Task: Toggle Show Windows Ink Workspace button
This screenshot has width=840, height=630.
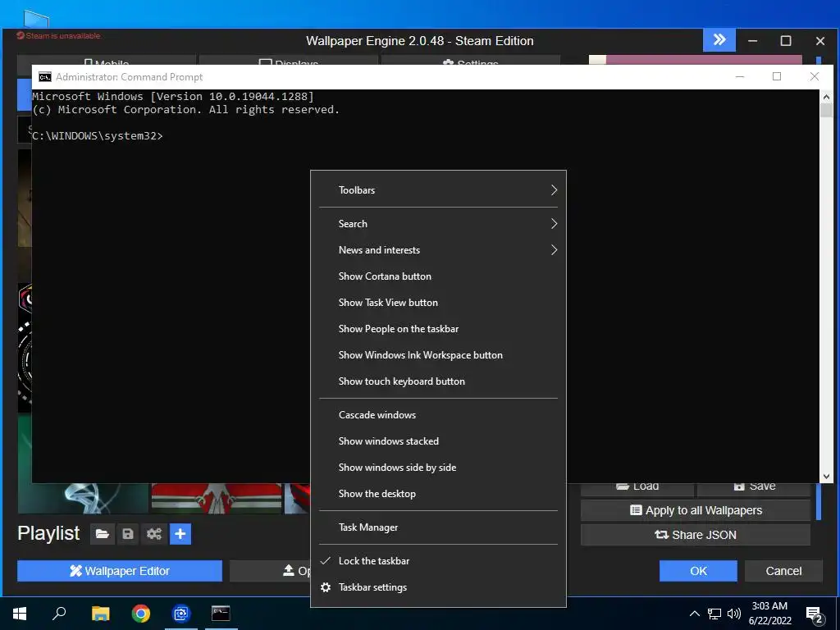Action: point(438,355)
